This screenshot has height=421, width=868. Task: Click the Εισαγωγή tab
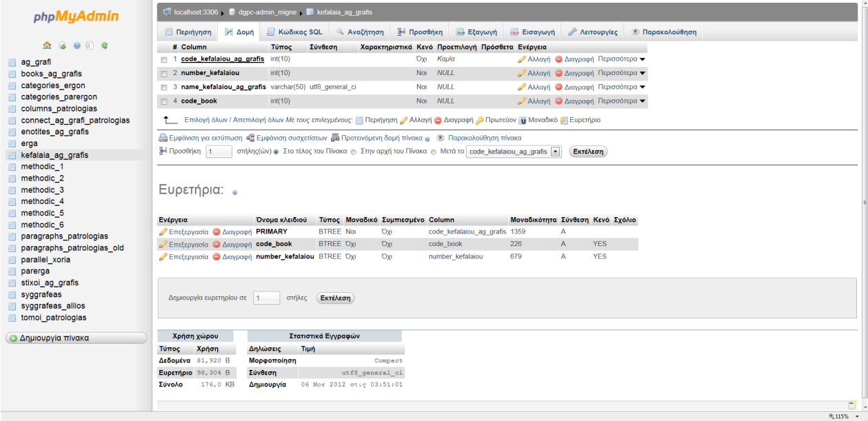point(532,32)
